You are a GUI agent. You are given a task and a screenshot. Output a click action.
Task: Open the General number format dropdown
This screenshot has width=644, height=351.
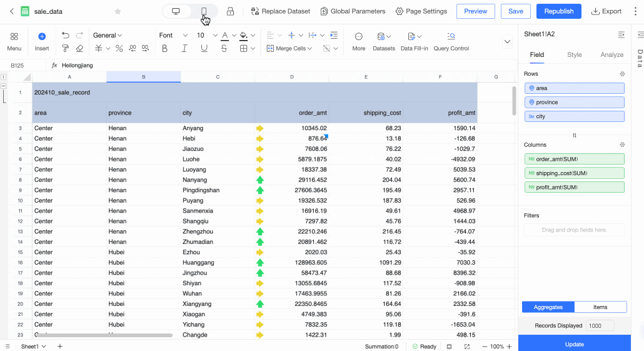108,36
